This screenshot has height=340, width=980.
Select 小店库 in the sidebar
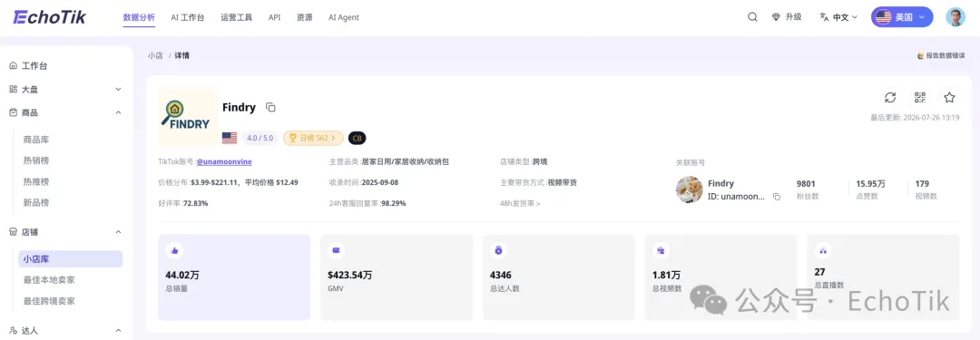coord(71,258)
